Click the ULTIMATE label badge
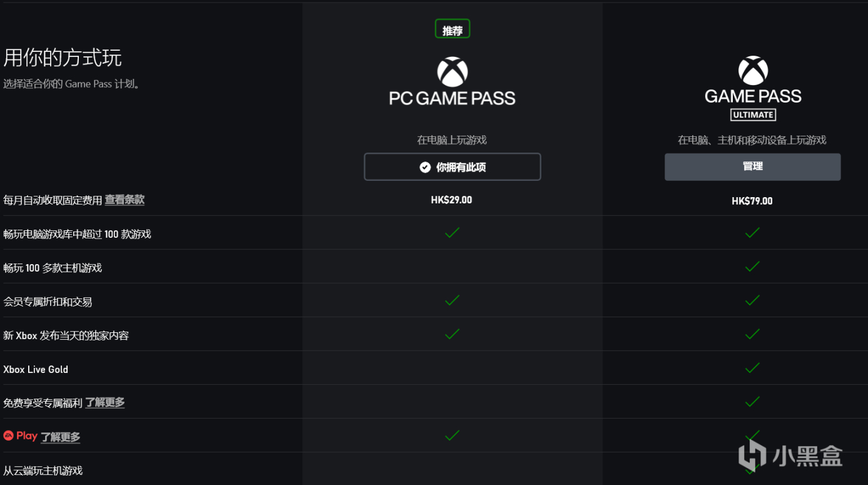Image resolution: width=868 pixels, height=485 pixels. click(752, 115)
